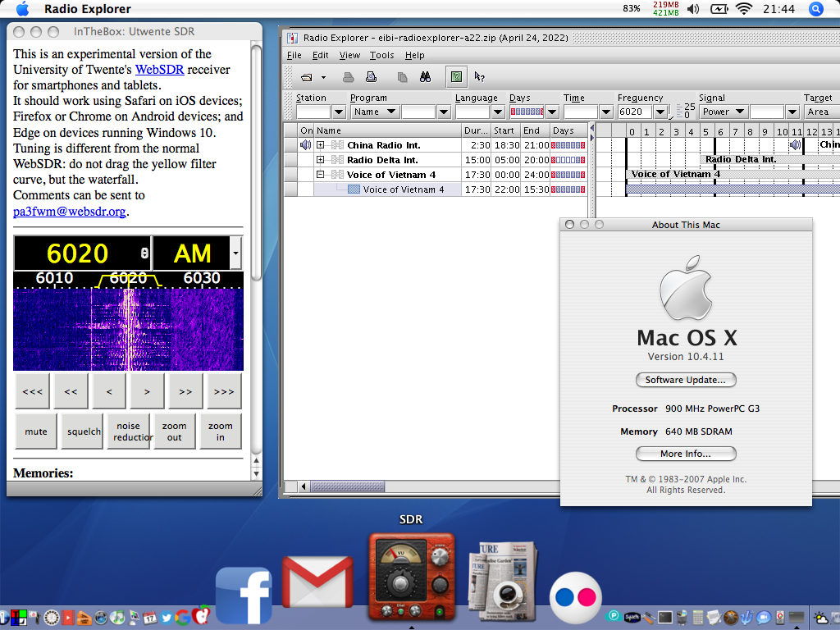Open the Station filter dropdown arrow
Viewport: 840px width, 630px height.
(339, 112)
